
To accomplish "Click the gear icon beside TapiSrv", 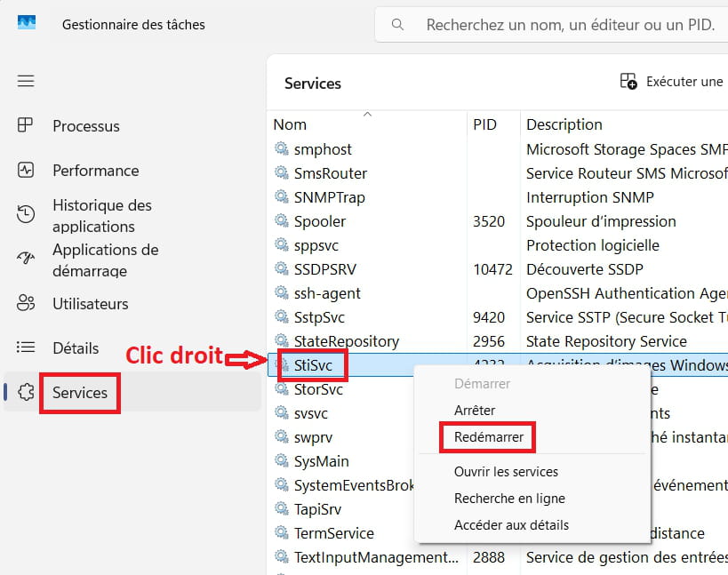I will pyautogui.click(x=282, y=508).
